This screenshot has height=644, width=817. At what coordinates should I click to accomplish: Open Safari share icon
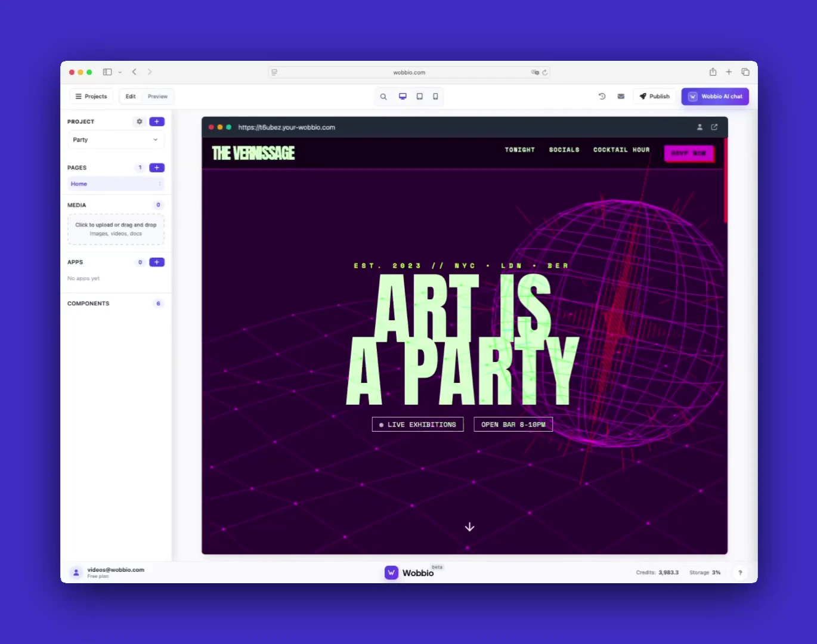[713, 72]
